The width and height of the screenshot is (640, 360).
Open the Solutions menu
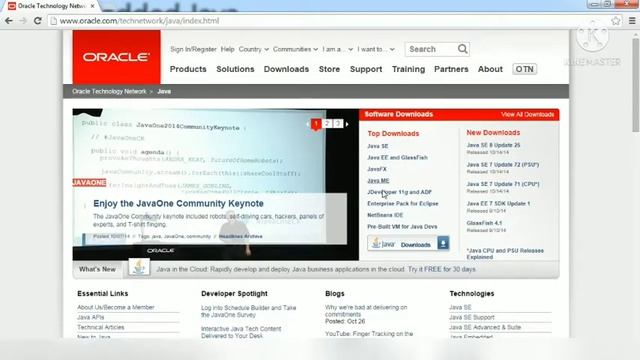tap(235, 69)
